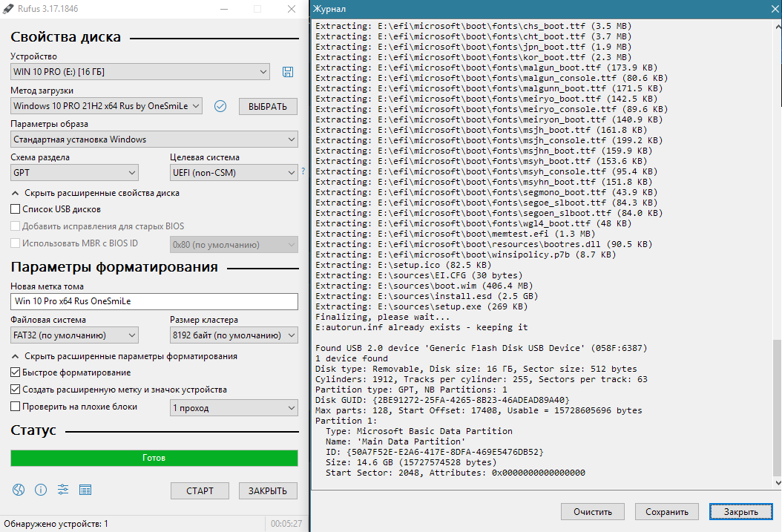Toggle 'Создать расширенную метку и значок устройства'
Image resolution: width=782 pixels, height=532 pixels.
click(16, 390)
